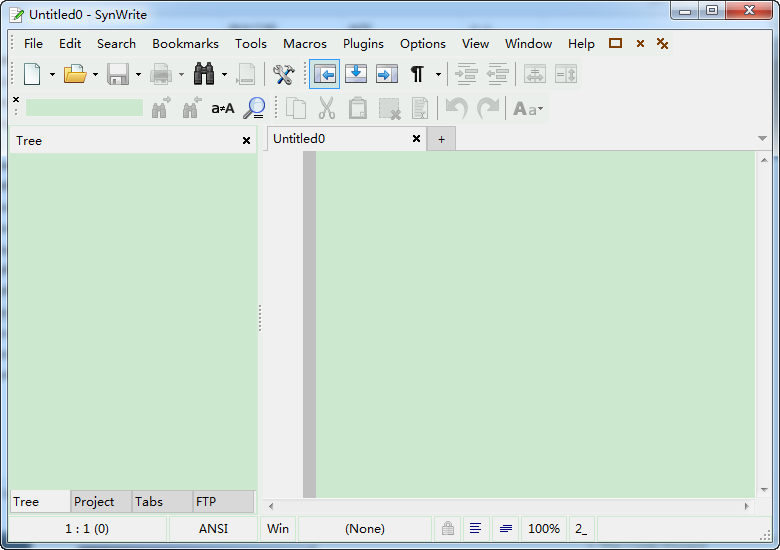Click the Undo arrow icon
The width and height of the screenshot is (780, 550).
(457, 108)
